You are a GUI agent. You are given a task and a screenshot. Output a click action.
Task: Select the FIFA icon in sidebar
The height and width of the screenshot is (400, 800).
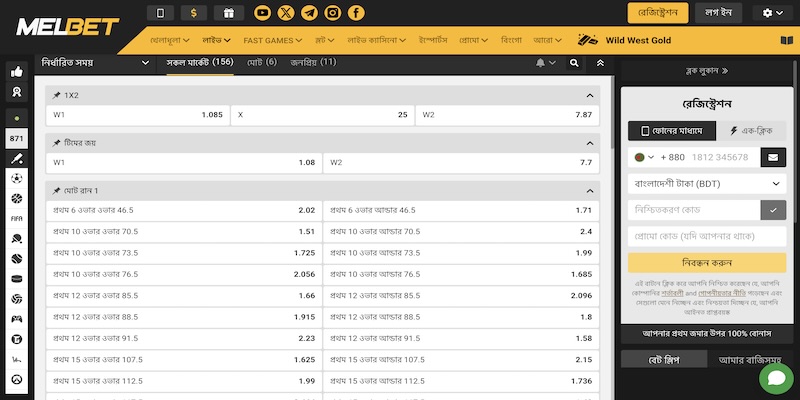17,217
